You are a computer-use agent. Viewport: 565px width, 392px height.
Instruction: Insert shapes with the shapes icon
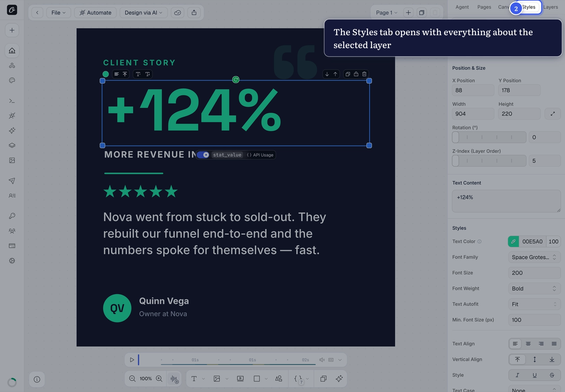[279, 379]
